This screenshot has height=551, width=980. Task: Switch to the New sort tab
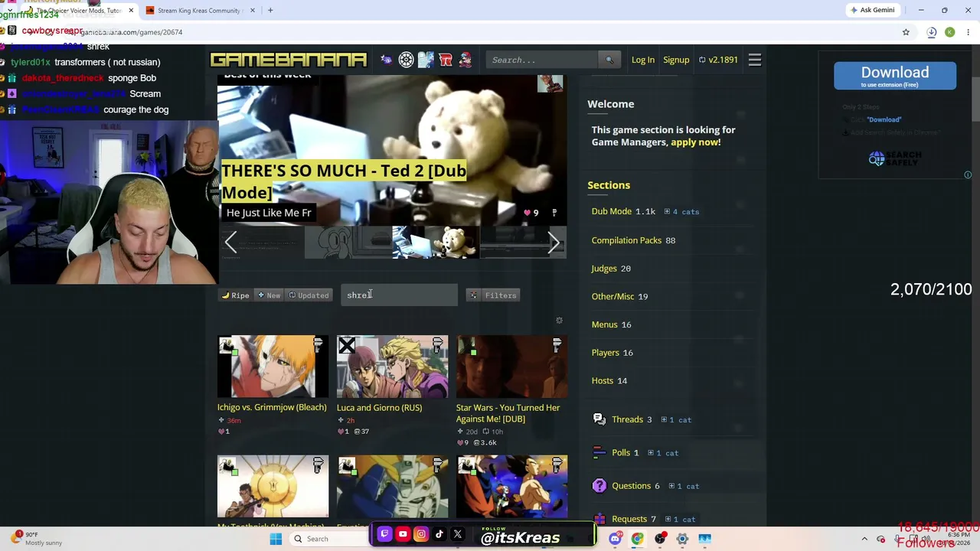click(x=269, y=295)
